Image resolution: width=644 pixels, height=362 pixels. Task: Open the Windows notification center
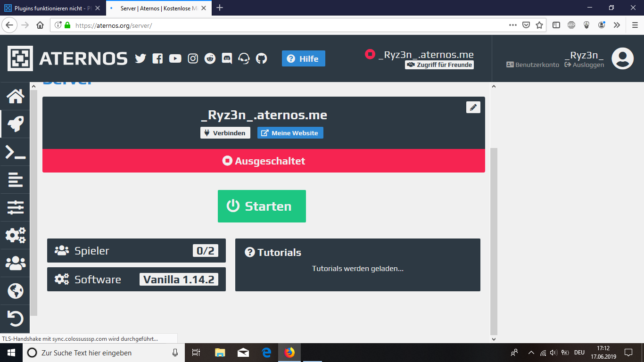[628, 353]
